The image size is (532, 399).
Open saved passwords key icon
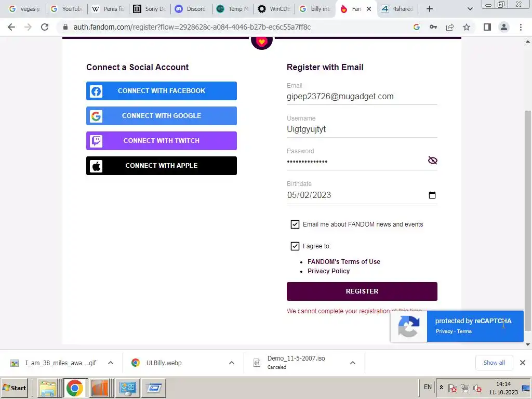(x=433, y=27)
